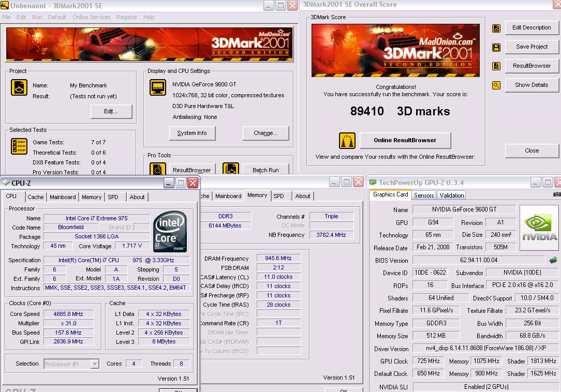Select Sensors tab in GPU-Z
561x392 pixels.
pos(424,195)
